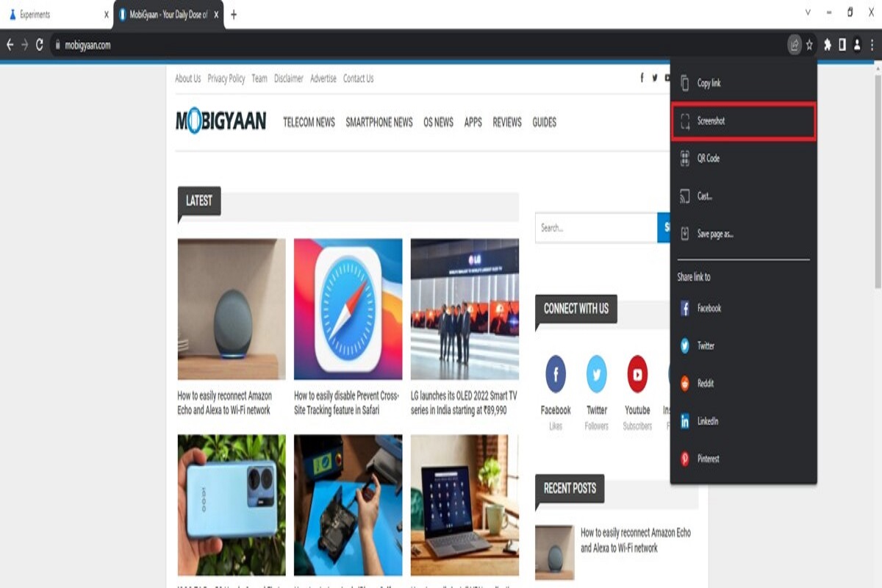Viewport: 882px width, 588px height.
Task: Share link to Pinterest from menu
Action: 743,459
